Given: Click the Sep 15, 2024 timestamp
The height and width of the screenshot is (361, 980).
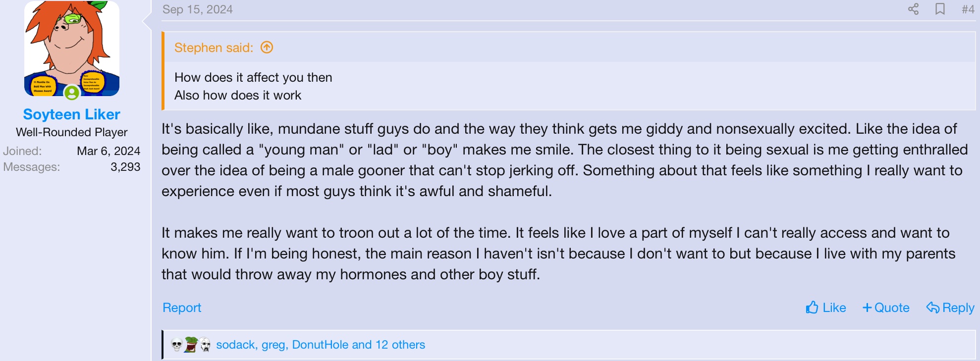Looking at the screenshot, I should tap(198, 9).
